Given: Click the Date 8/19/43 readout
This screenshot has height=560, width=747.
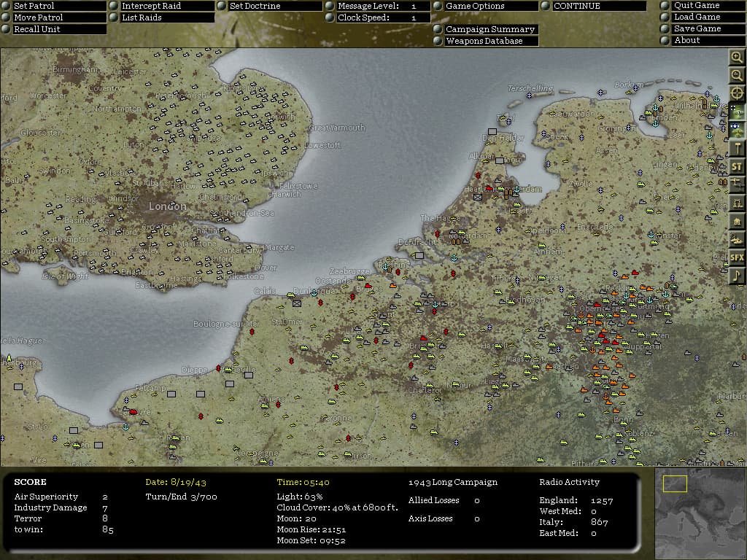Looking at the screenshot, I should tap(176, 483).
